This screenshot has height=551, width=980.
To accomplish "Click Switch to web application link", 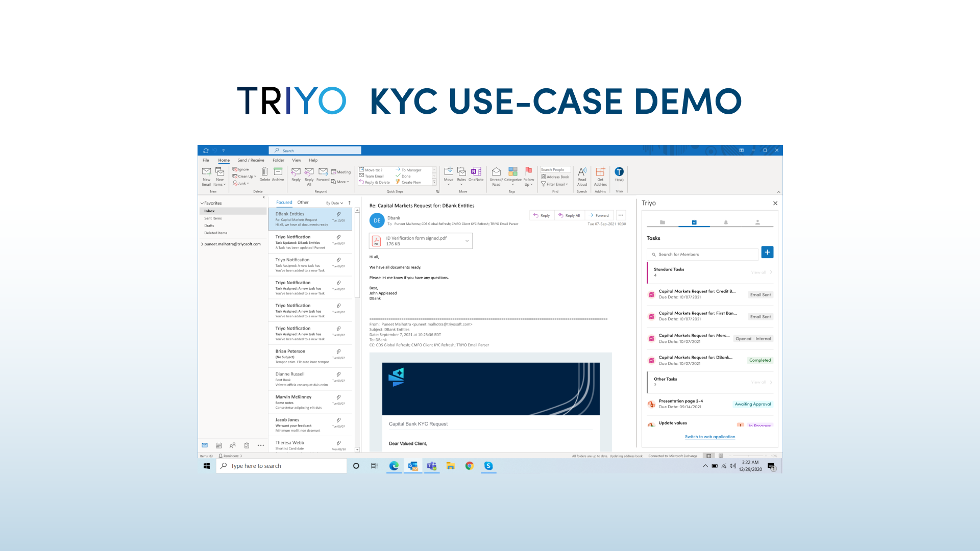I will (710, 437).
